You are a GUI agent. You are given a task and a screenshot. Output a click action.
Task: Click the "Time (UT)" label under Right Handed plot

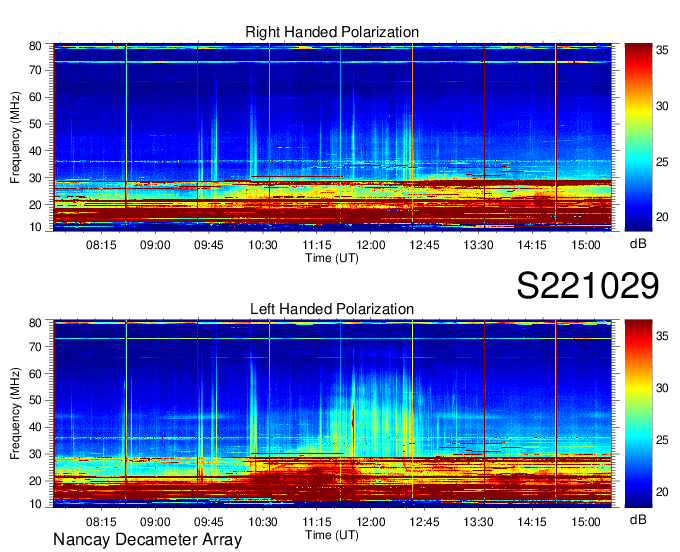point(332,258)
